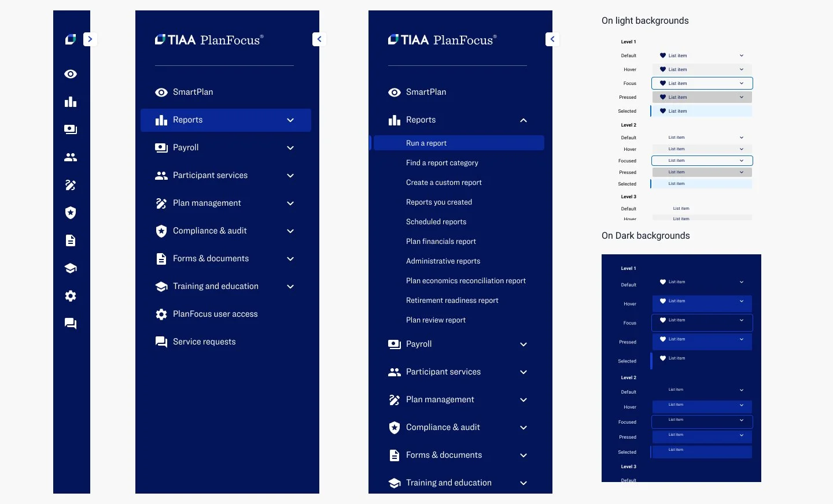Expand Training and education chevron in the middle sidebar
Image resolution: width=833 pixels, height=504 pixels.
290,287
